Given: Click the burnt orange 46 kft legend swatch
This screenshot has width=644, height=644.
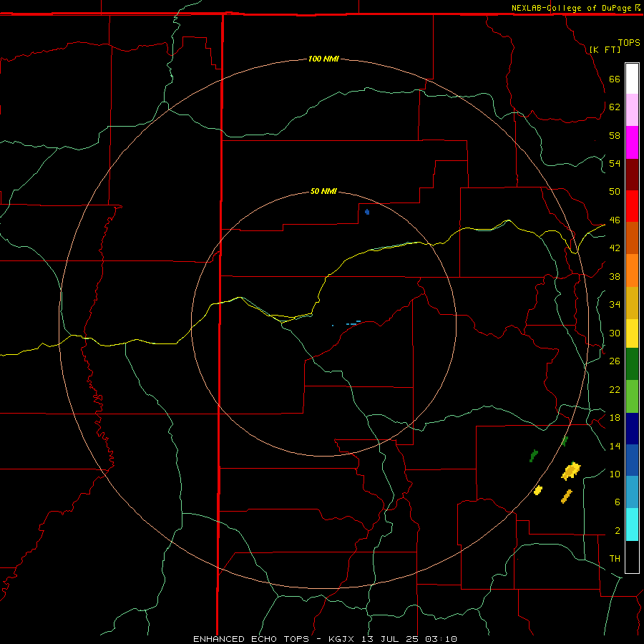Looking at the screenshot, I should (x=632, y=238).
